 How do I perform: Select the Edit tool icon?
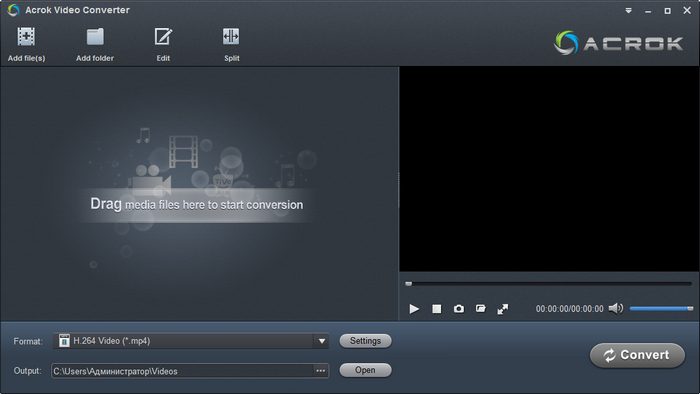click(163, 37)
